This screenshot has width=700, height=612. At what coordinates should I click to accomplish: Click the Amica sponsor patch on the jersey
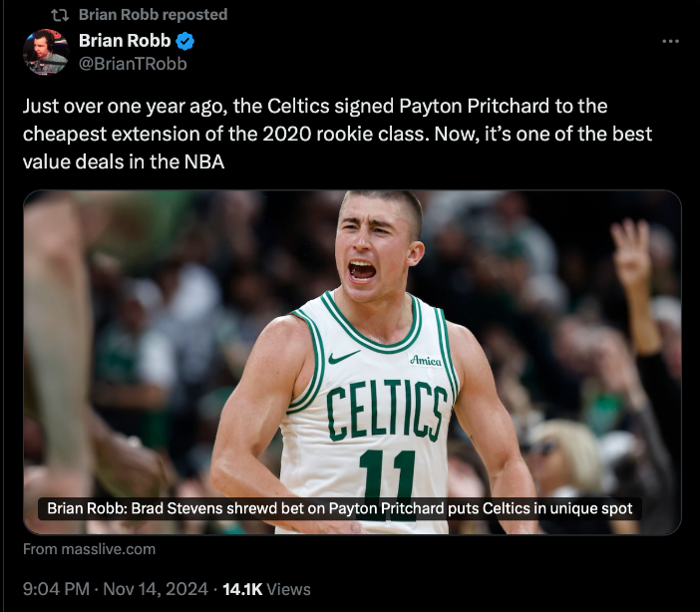[x=425, y=360]
